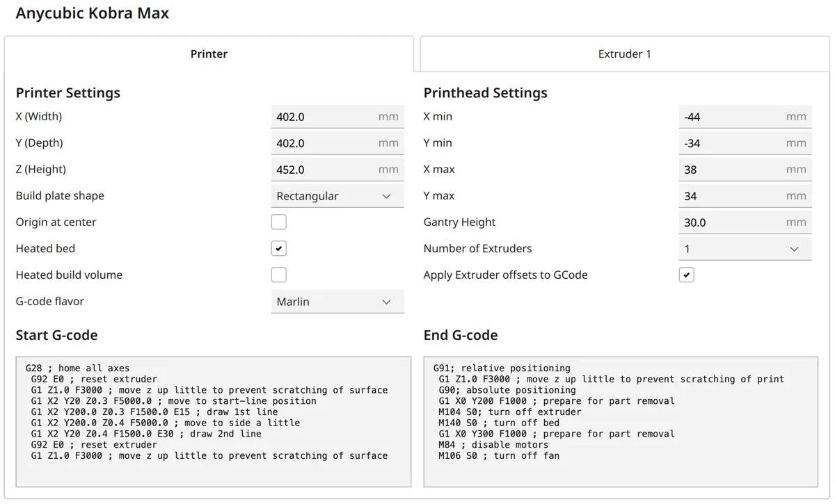
Task: Enable the Heated build volume checkbox
Action: coord(279,275)
